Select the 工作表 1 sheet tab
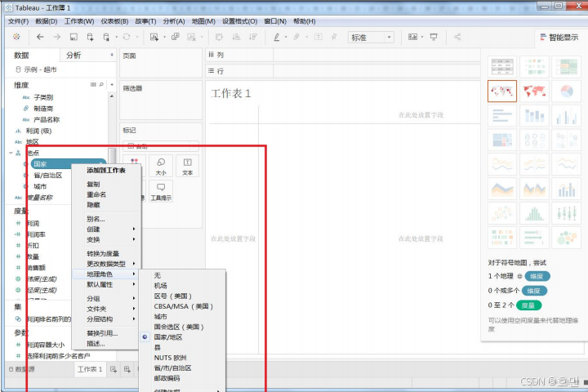The height and width of the screenshot is (392, 588). pyautogui.click(x=90, y=369)
